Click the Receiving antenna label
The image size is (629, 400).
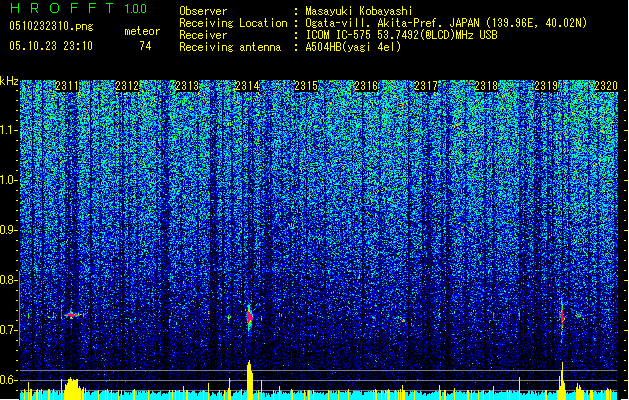230,47
